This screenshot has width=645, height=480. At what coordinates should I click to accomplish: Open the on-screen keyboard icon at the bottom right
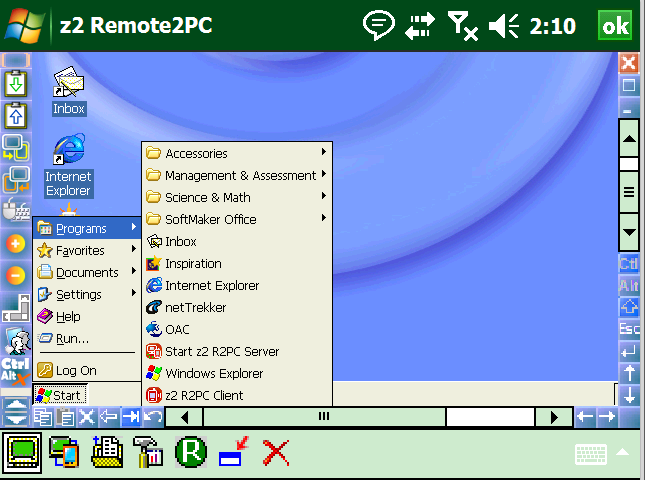click(x=591, y=454)
